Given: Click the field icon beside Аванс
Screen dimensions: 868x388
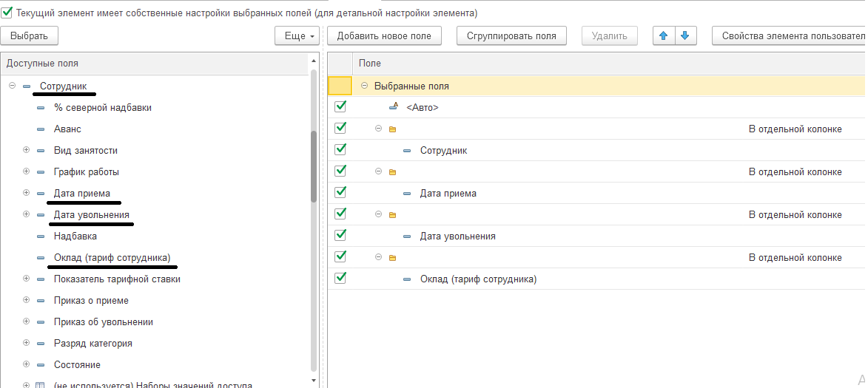Looking at the screenshot, I should pos(41,129).
